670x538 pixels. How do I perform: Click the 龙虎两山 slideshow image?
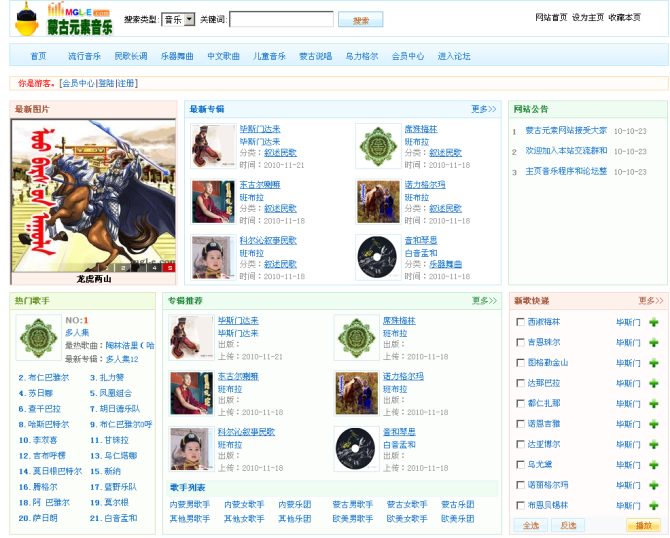click(94, 196)
